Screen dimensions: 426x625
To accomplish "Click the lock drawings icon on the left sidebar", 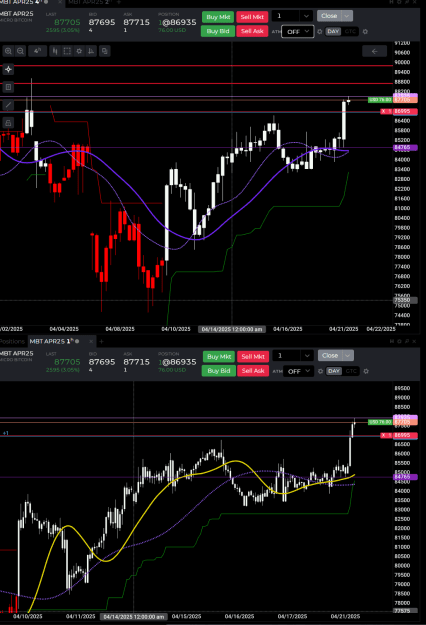I will coord(8,123).
